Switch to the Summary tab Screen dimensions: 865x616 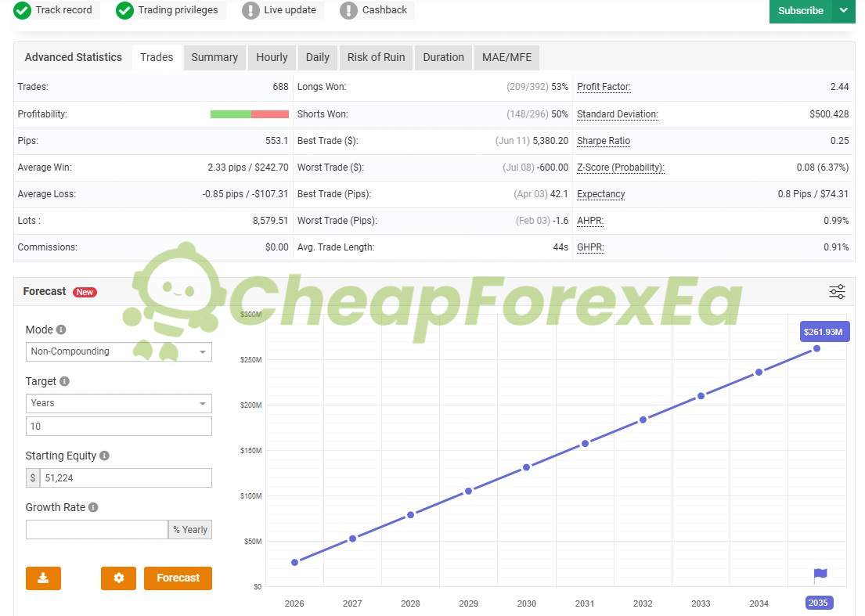tap(214, 57)
